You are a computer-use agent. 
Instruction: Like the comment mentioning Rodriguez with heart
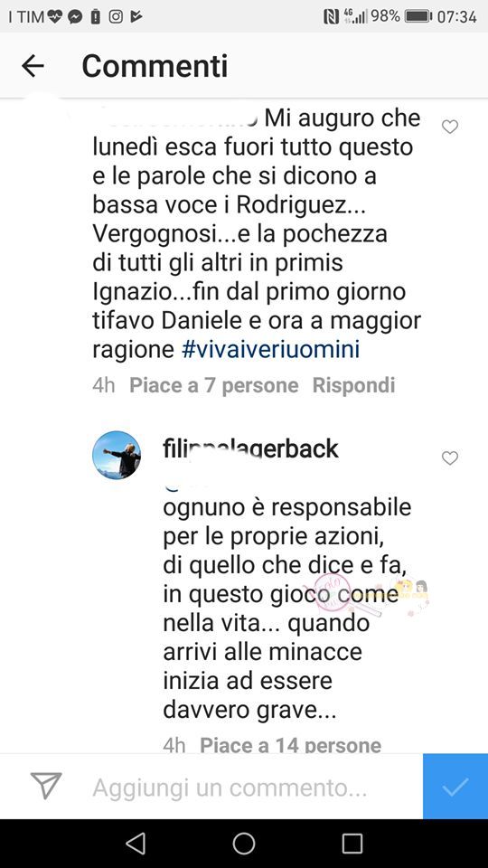pos(450,127)
